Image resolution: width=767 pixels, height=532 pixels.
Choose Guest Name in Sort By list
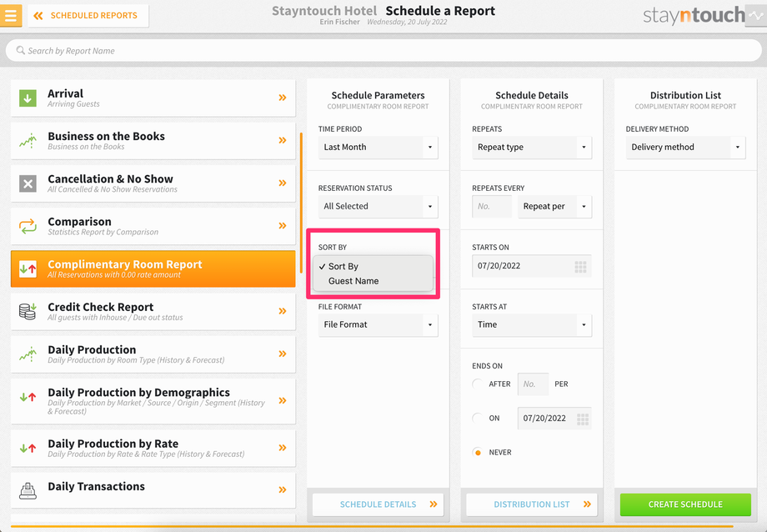click(373, 281)
